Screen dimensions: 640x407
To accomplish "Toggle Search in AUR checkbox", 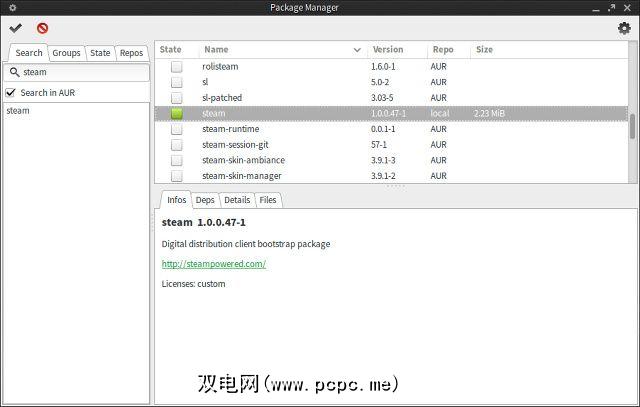I will coord(11,93).
